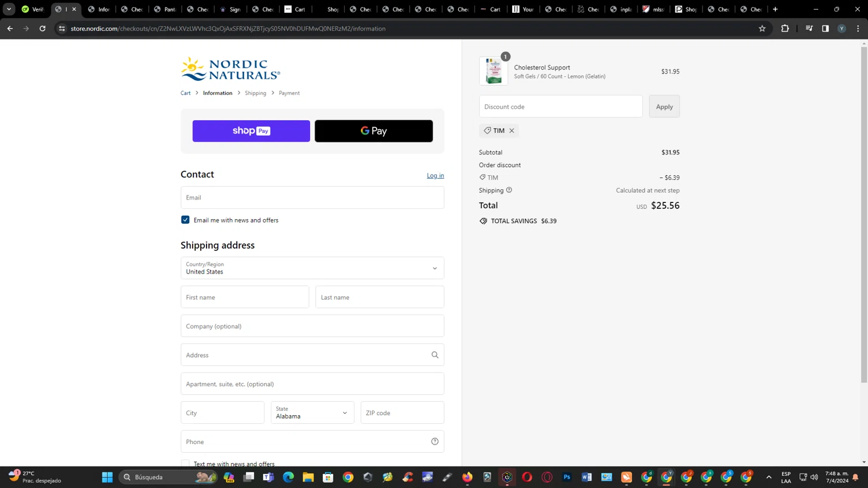This screenshot has width=868, height=488.
Task: Click the Phone input field
Action: pyautogui.click(x=312, y=442)
